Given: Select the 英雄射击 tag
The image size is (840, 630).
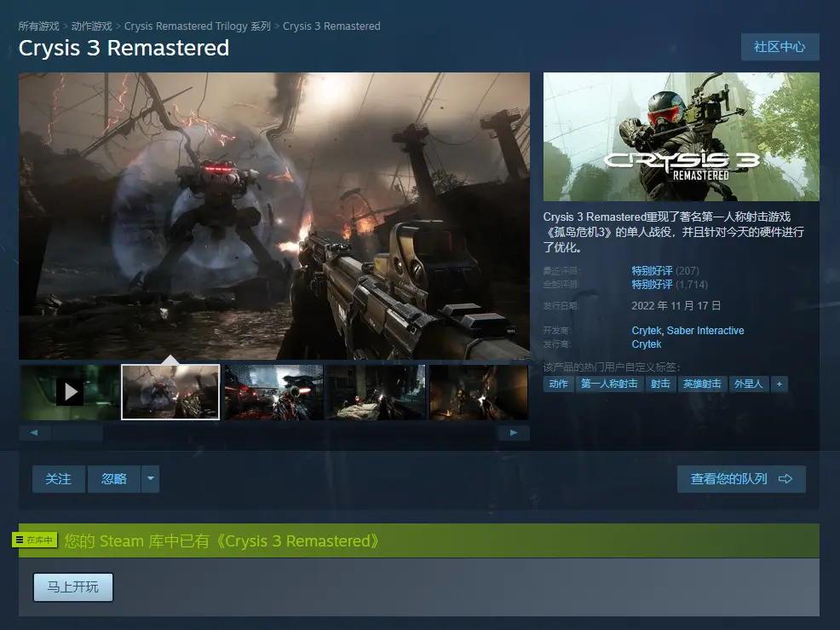Looking at the screenshot, I should point(702,384).
